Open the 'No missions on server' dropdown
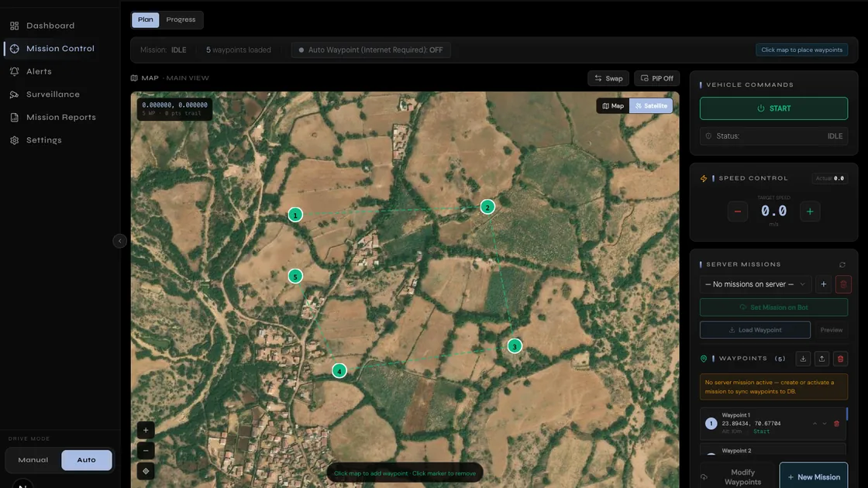Screen dimensions: 868x488 point(755,284)
